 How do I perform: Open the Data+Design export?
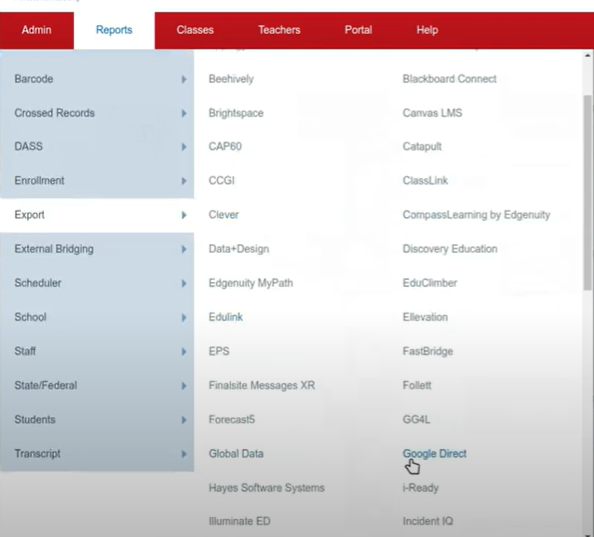(x=239, y=249)
